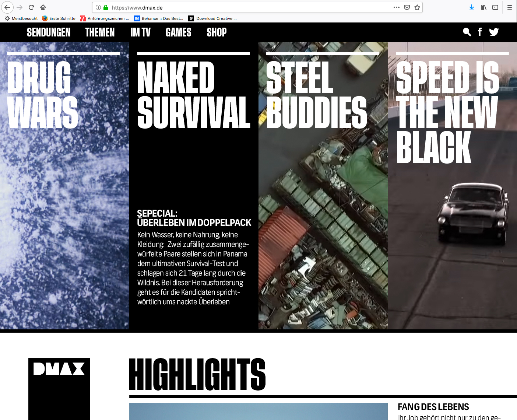Open the SPEED IS THE NEW BLACK tile
517x420 pixels.
(x=452, y=186)
